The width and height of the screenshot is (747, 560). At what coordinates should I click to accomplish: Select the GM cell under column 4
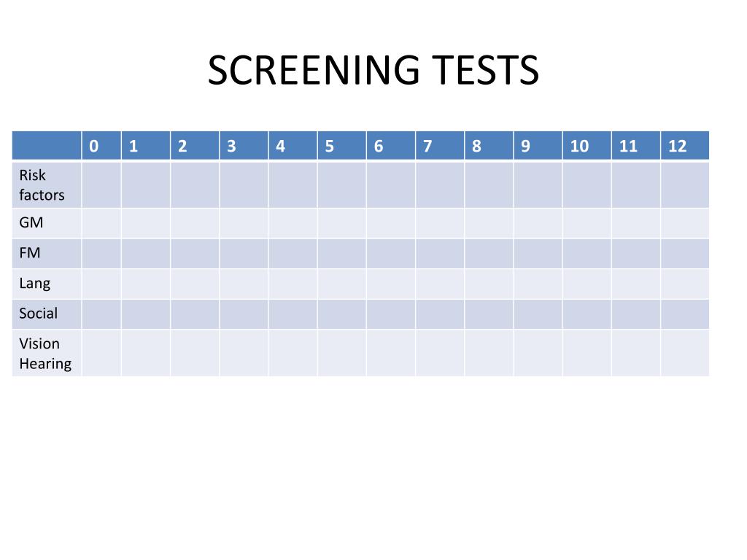[293, 223]
